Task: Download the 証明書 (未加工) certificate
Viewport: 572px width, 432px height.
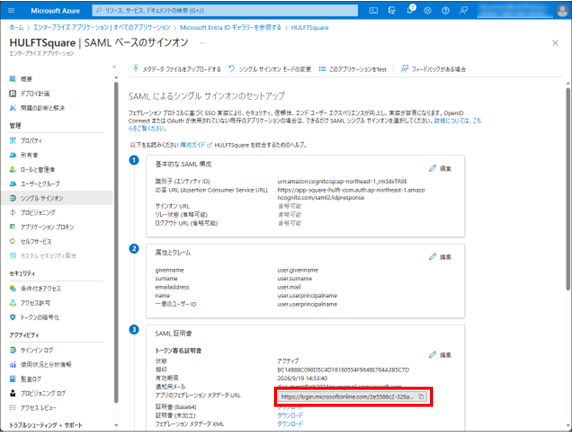Action: coord(290,415)
